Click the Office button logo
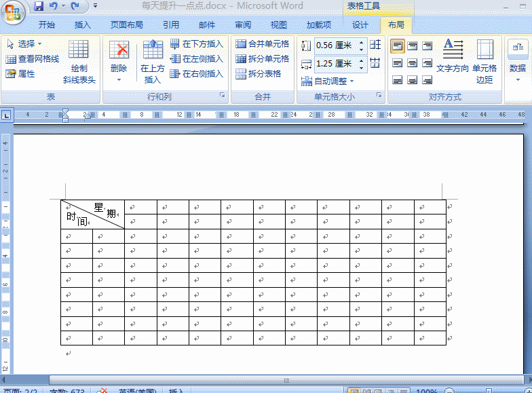The height and width of the screenshot is (393, 532). click(x=13, y=12)
